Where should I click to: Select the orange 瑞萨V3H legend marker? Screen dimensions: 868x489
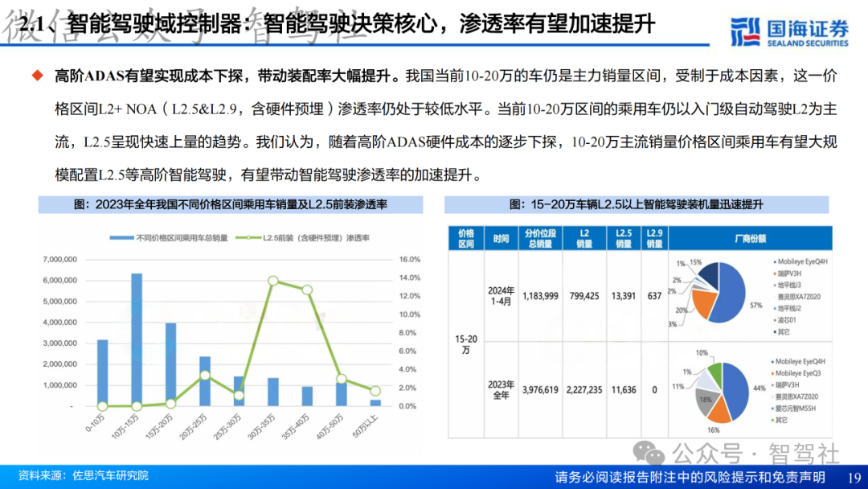(774, 273)
